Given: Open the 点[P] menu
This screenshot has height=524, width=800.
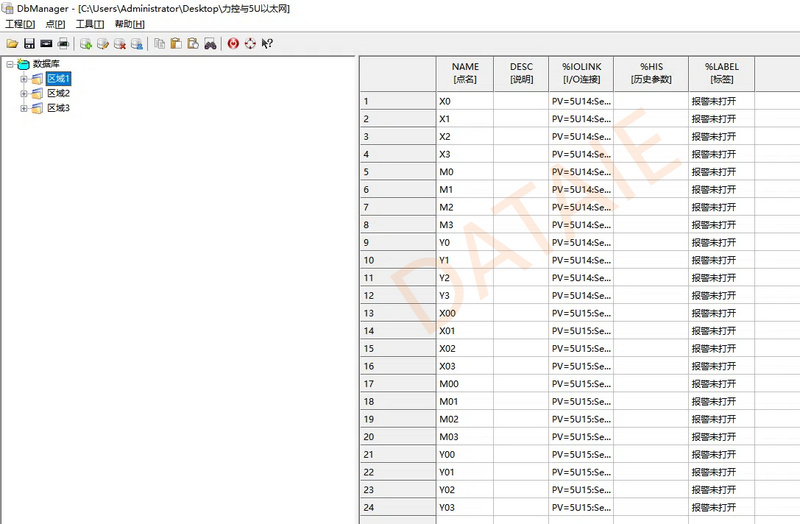Looking at the screenshot, I should pos(55,24).
